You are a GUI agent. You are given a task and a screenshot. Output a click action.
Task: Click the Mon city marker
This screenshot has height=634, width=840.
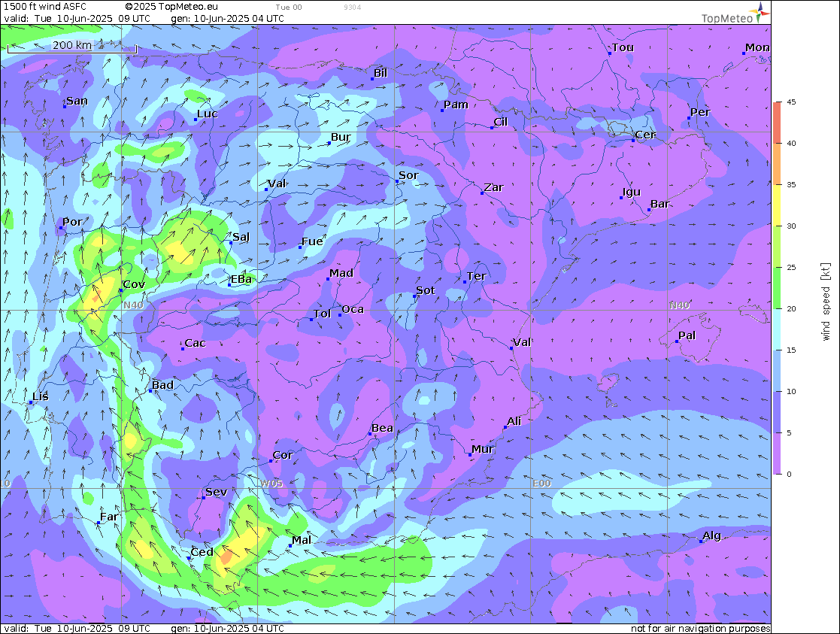coord(744,53)
